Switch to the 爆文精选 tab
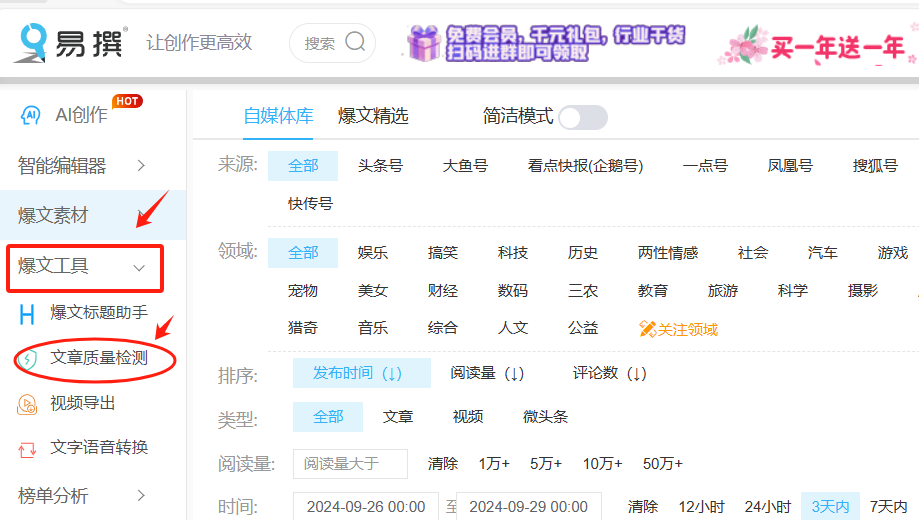Screen dimensions: 919x520 click(373, 116)
